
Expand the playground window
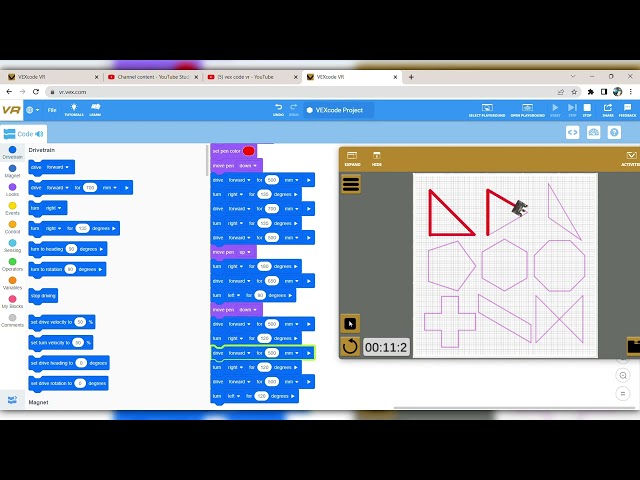tap(352, 159)
